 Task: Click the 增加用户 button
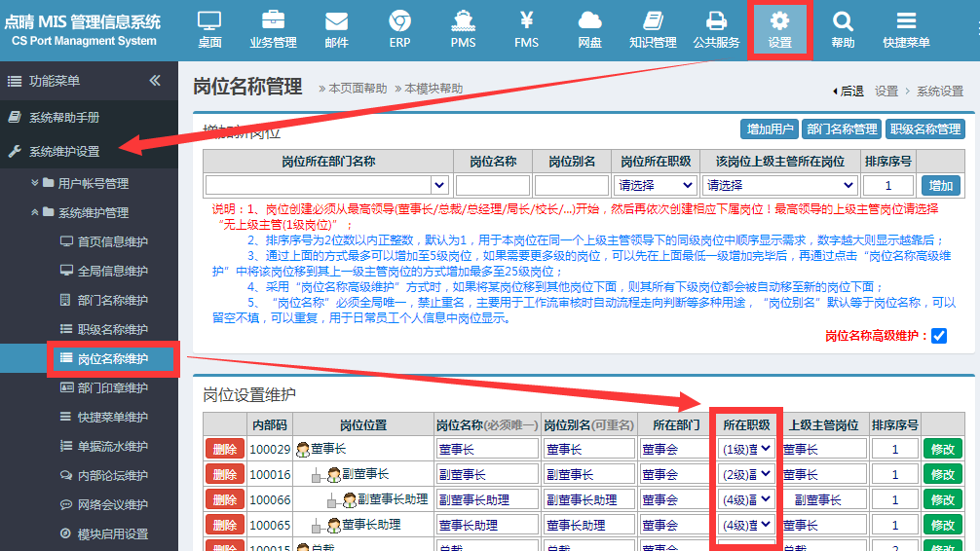pyautogui.click(x=770, y=129)
